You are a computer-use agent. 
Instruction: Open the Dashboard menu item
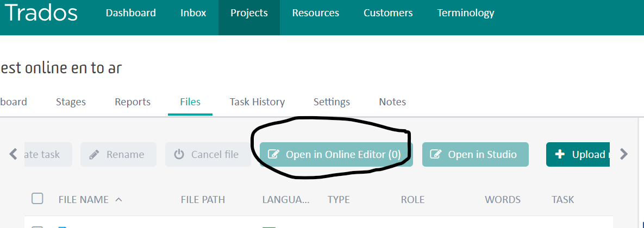(x=130, y=13)
